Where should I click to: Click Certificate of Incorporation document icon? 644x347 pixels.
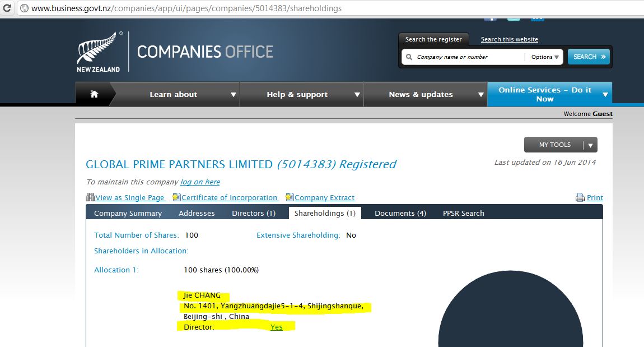click(176, 197)
